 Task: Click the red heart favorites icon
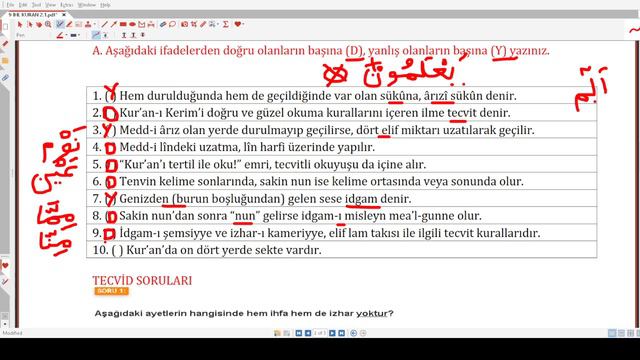238,24
